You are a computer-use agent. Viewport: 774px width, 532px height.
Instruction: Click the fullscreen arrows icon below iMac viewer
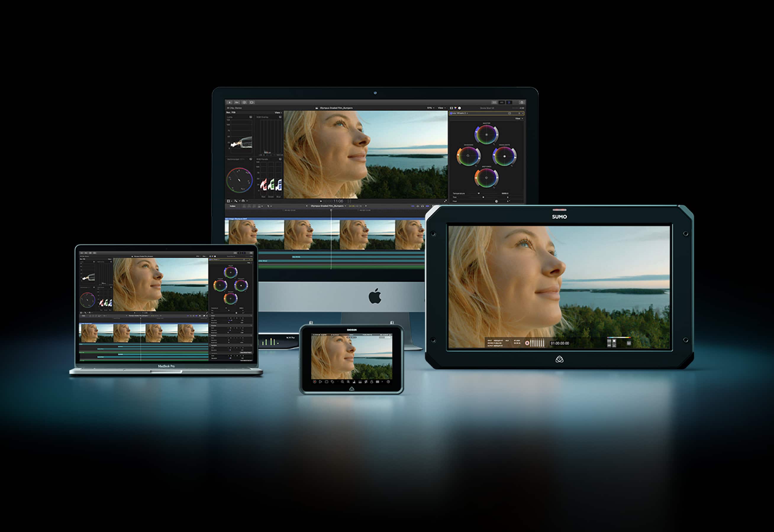click(445, 201)
